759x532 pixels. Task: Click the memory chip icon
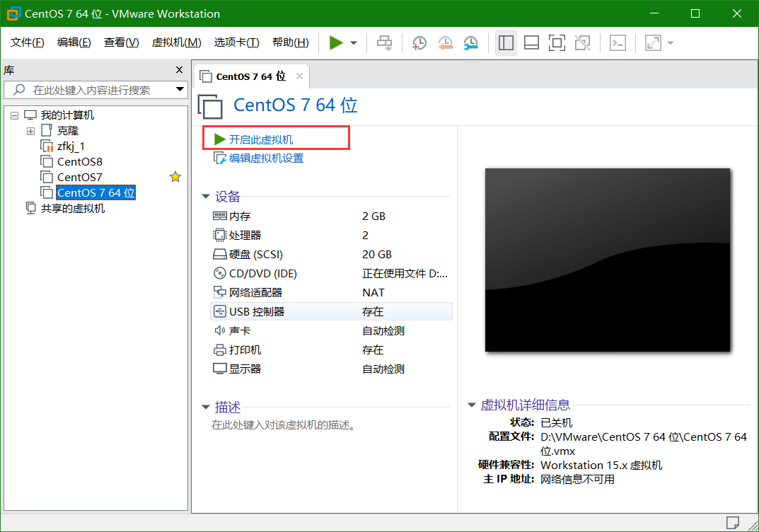pyautogui.click(x=220, y=216)
